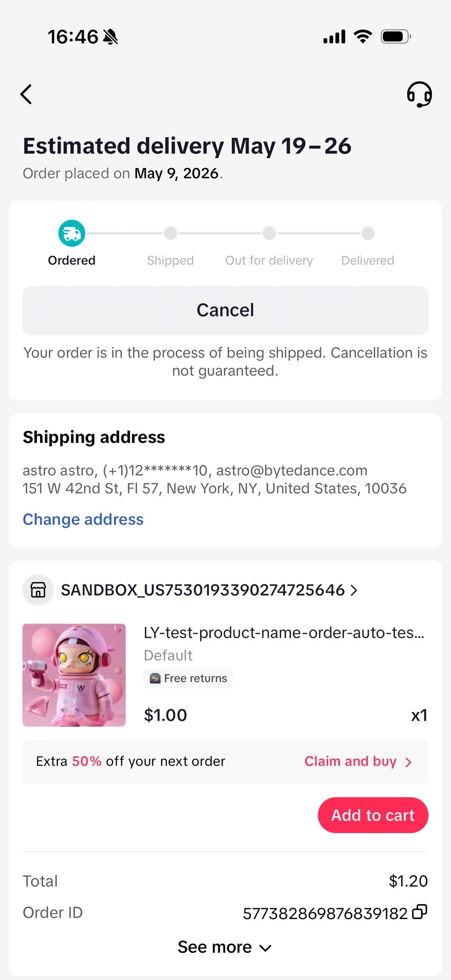The height and width of the screenshot is (980, 451).
Task: Tap the Free returns badge
Action: pos(188,678)
